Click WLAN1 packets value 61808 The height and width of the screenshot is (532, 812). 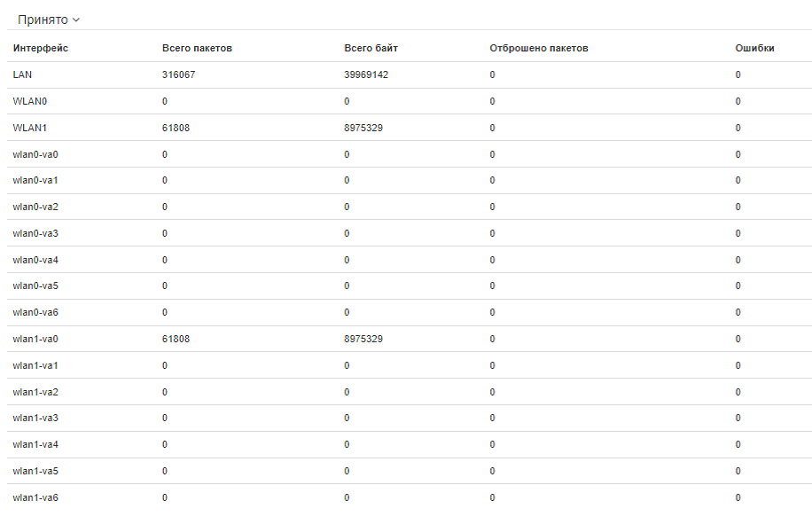tap(176, 128)
